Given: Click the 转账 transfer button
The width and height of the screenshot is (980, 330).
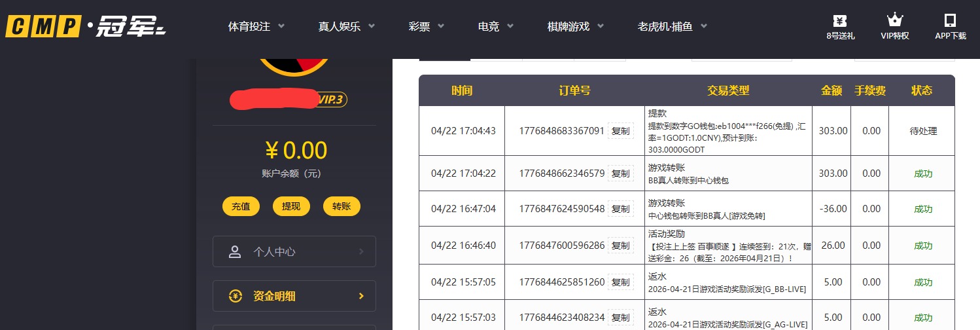Looking at the screenshot, I should tap(341, 206).
